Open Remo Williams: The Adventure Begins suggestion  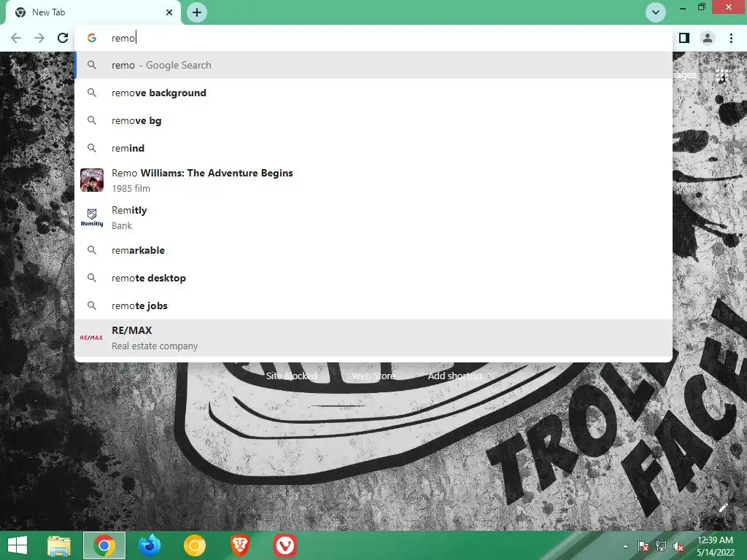tap(373, 181)
